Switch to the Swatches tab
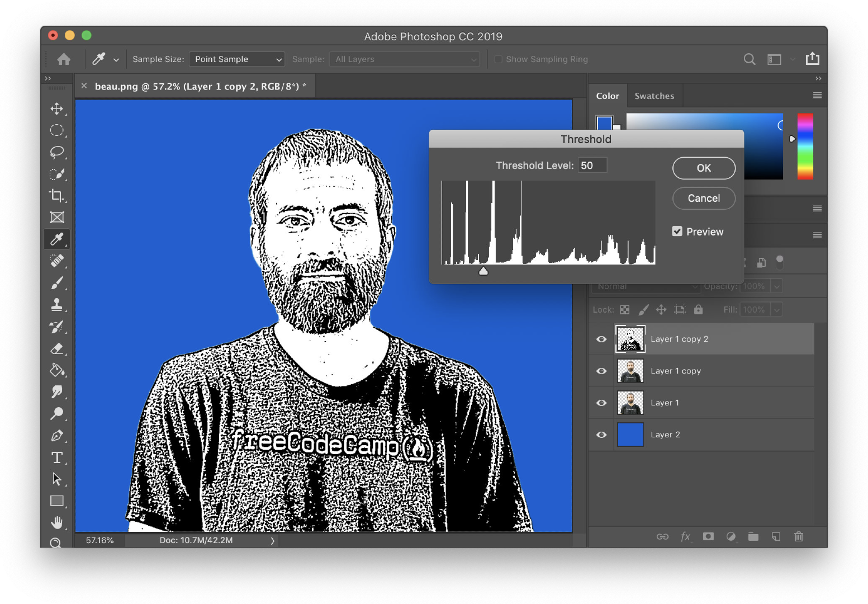This screenshot has width=868, height=604. point(654,96)
